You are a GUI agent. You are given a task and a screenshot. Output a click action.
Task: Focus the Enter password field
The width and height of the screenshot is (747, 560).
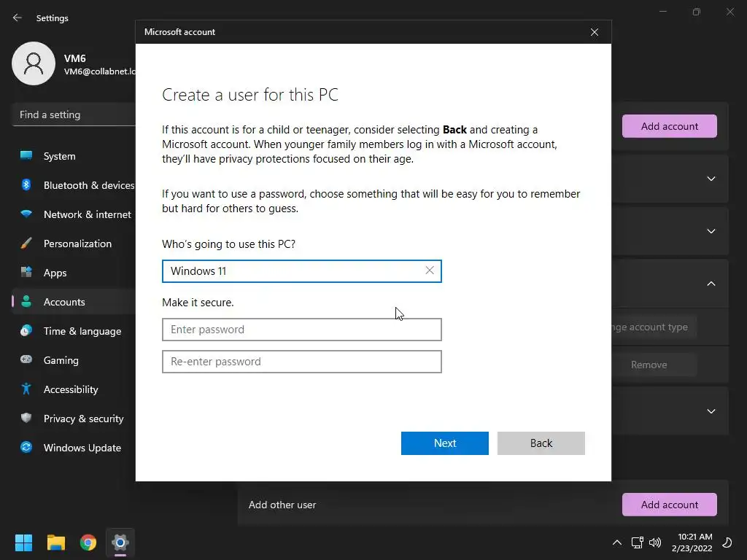click(x=301, y=330)
